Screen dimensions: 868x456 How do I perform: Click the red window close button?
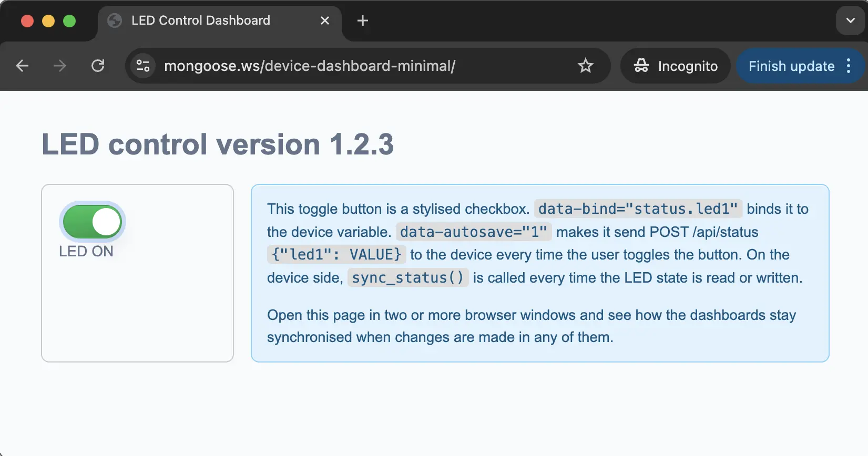pyautogui.click(x=27, y=21)
